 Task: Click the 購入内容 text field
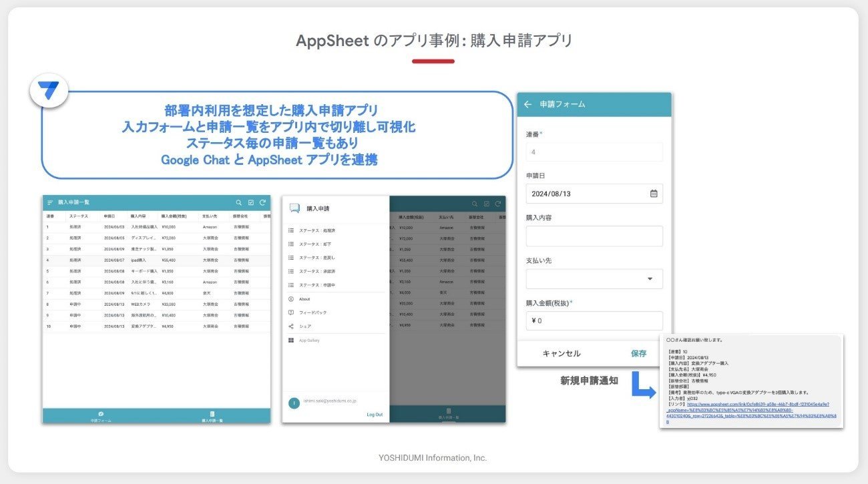594,236
